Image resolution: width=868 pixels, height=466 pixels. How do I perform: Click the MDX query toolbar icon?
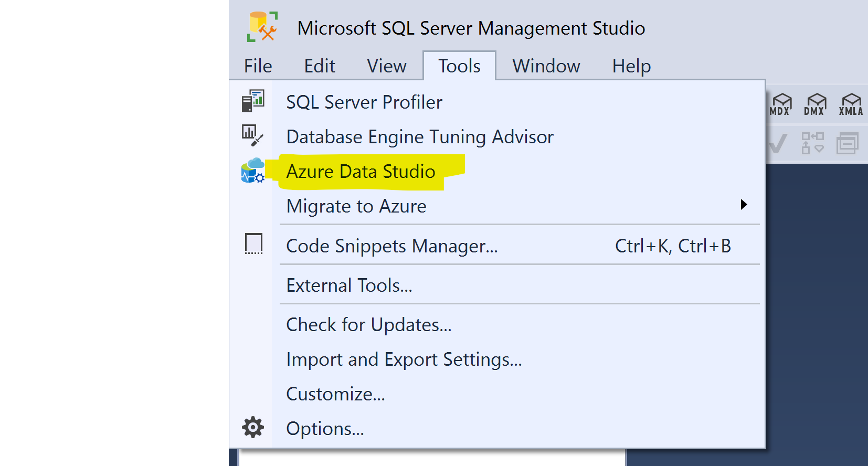[x=781, y=104]
